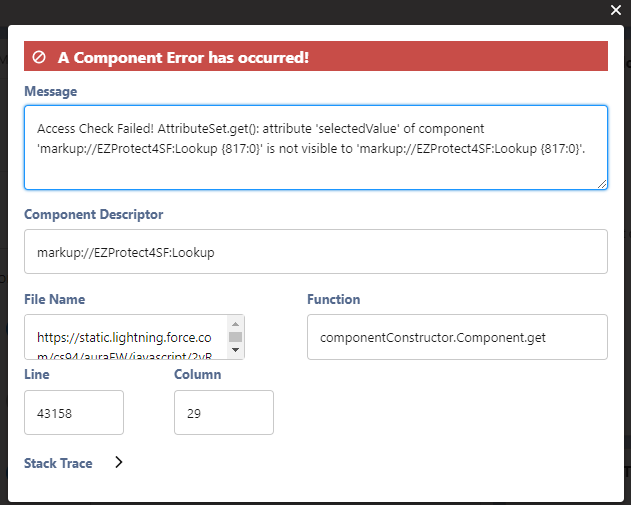
Task: Click the Column label
Action: tap(198, 374)
